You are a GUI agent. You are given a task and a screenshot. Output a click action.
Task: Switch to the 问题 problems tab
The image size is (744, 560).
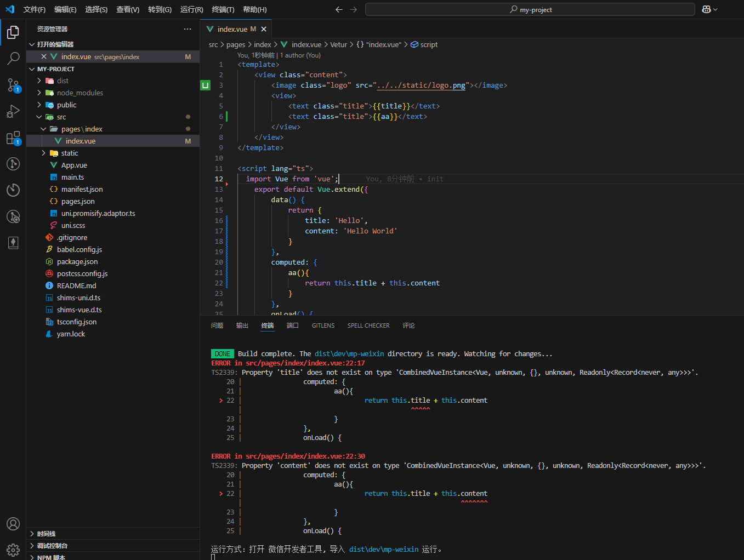217,325
